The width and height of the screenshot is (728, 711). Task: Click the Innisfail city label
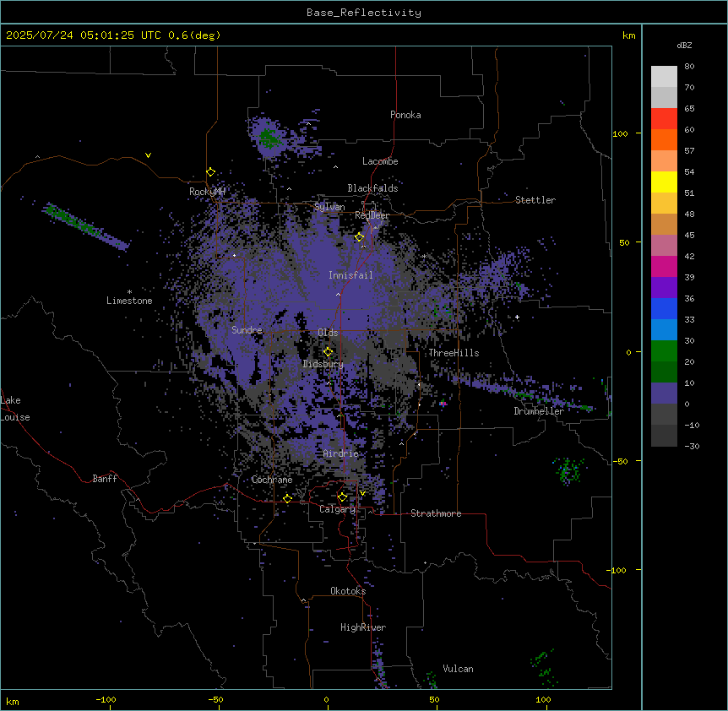(350, 275)
